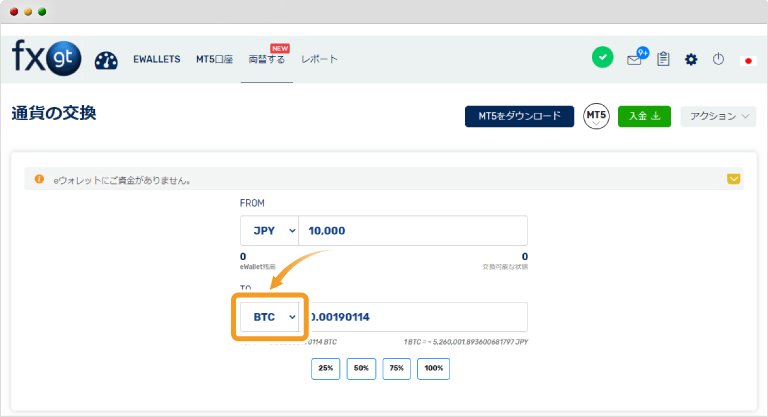Expand the アクション dropdown
Viewport: 768px width, 417px height.
[718, 116]
